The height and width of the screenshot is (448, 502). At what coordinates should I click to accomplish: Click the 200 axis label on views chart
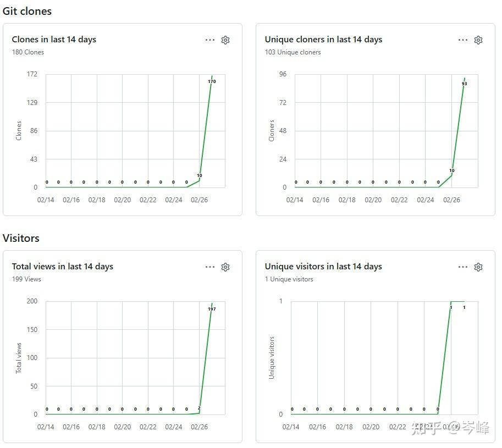(32, 301)
